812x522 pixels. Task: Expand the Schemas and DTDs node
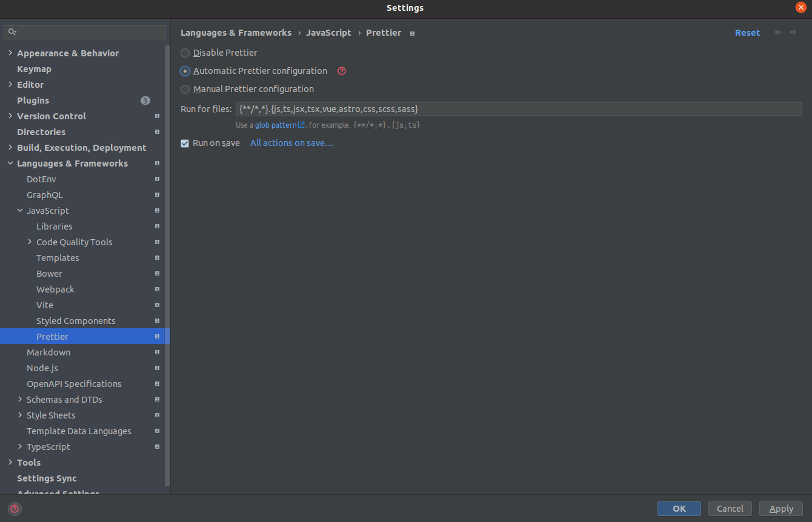(20, 400)
